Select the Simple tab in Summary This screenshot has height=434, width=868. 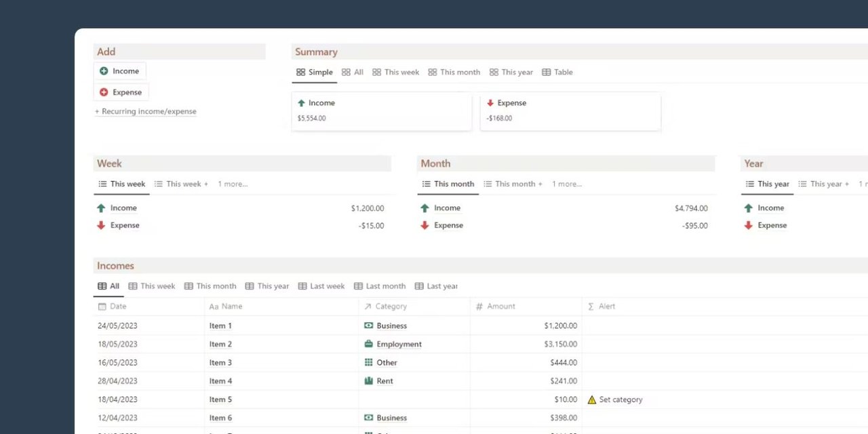pos(315,72)
